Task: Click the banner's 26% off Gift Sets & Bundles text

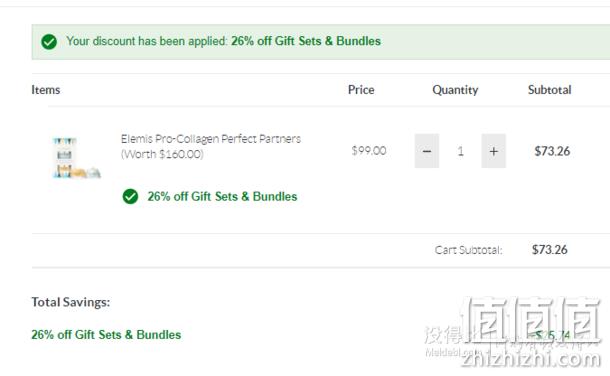Action: (x=306, y=41)
